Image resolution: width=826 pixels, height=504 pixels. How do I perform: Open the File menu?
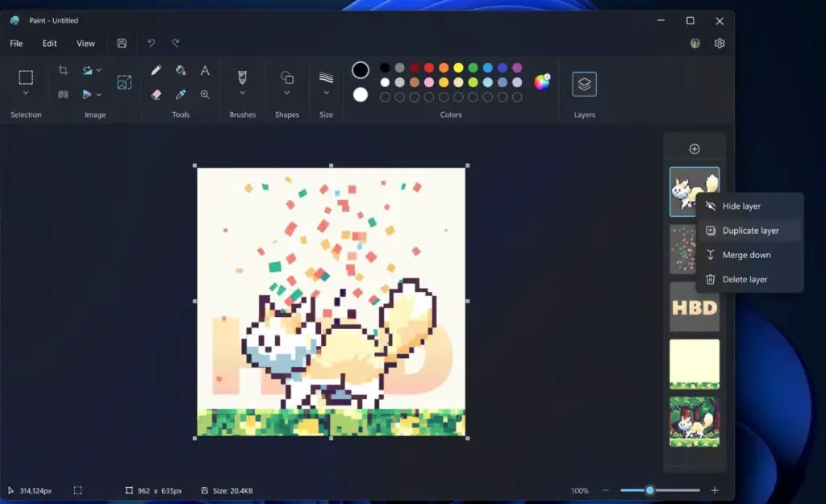tap(15, 43)
